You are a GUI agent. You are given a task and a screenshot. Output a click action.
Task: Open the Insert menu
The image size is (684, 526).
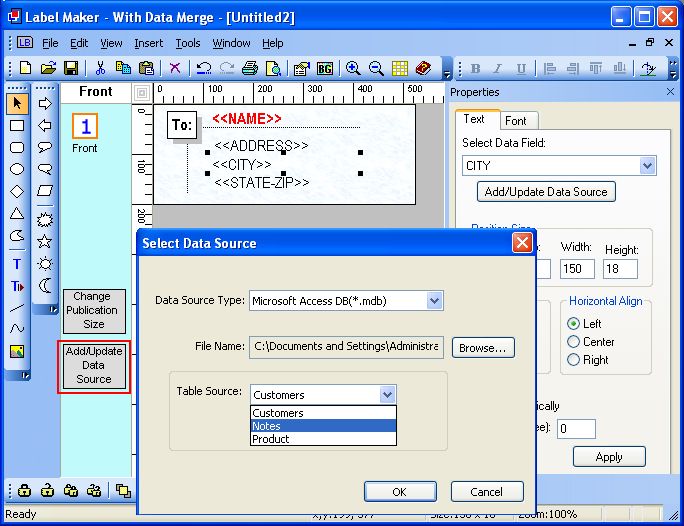(149, 43)
